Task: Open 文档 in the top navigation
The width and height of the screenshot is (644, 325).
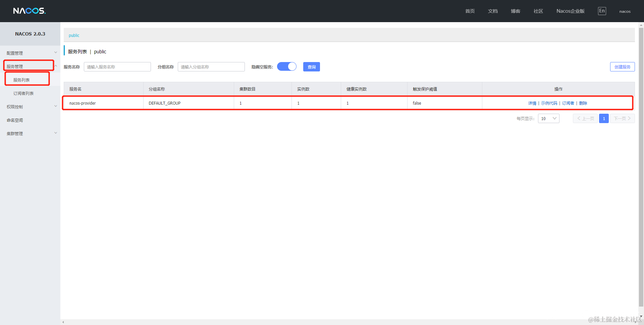Action: click(x=493, y=11)
